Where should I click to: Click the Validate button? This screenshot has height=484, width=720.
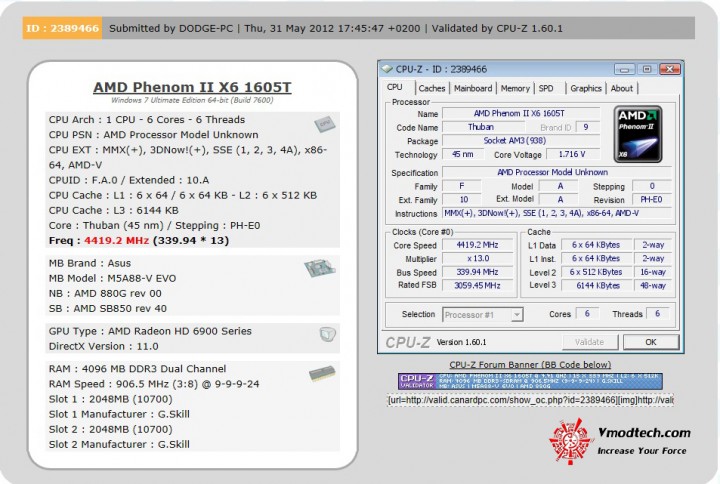[590, 342]
